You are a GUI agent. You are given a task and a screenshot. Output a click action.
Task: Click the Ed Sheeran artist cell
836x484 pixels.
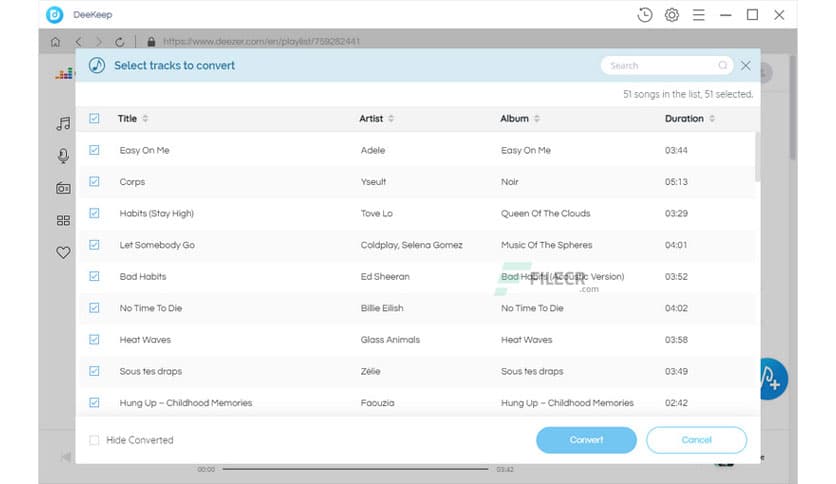coord(385,277)
